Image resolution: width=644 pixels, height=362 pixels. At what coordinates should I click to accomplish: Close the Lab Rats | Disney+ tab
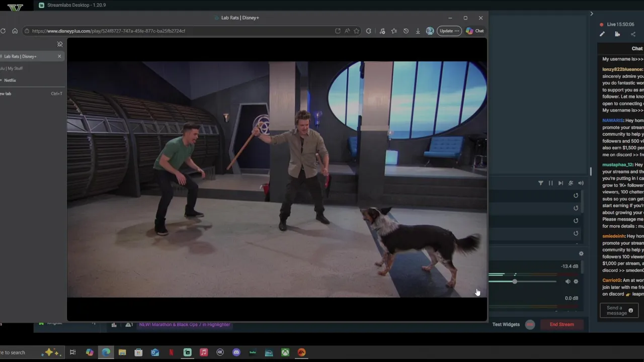59,56
